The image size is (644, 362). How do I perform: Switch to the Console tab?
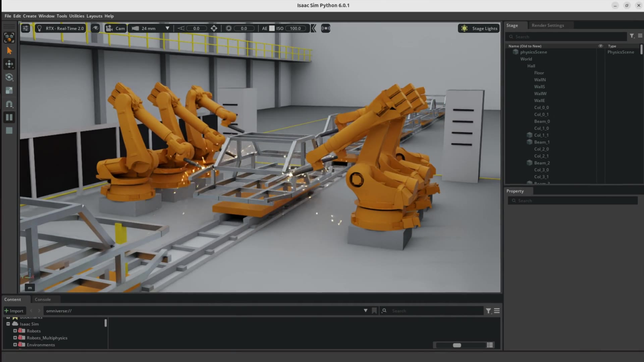pyautogui.click(x=43, y=300)
